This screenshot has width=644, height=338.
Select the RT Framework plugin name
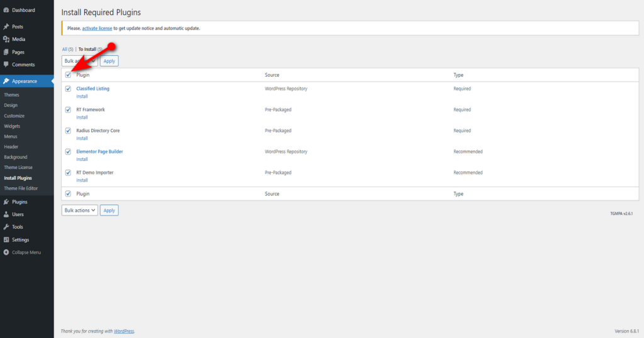(x=91, y=109)
